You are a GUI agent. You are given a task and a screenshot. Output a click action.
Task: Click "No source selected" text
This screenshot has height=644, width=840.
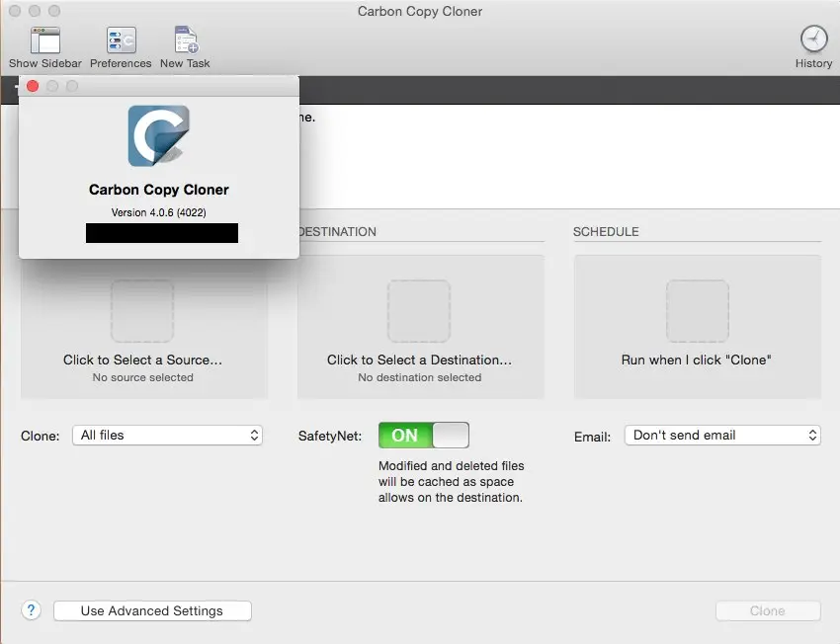pos(142,377)
